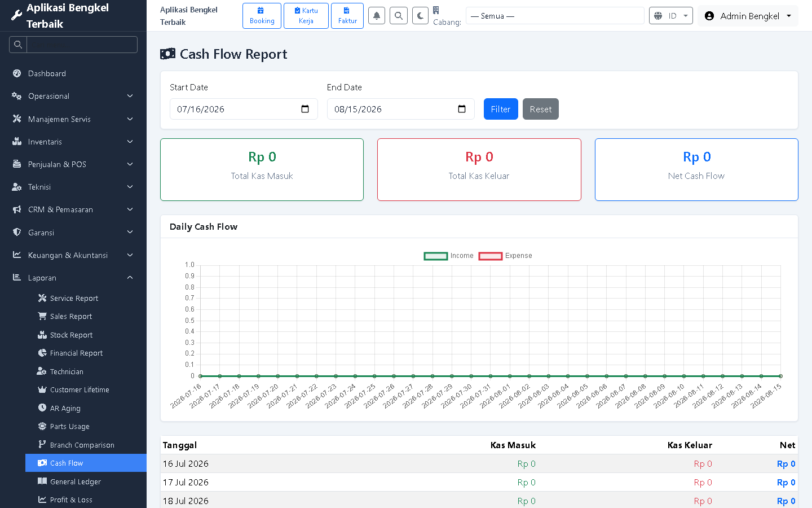Viewport: 812px width, 508px height.
Task: Click the Inventaris boxes icon
Action: click(x=17, y=141)
